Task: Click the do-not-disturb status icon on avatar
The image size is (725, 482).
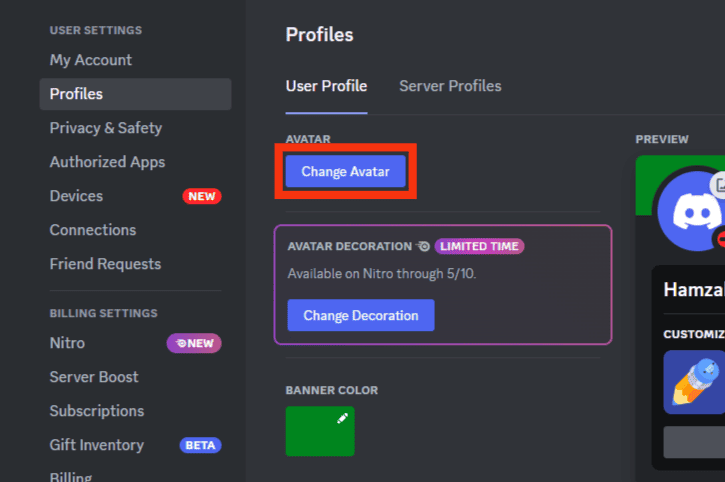Action: (x=720, y=239)
